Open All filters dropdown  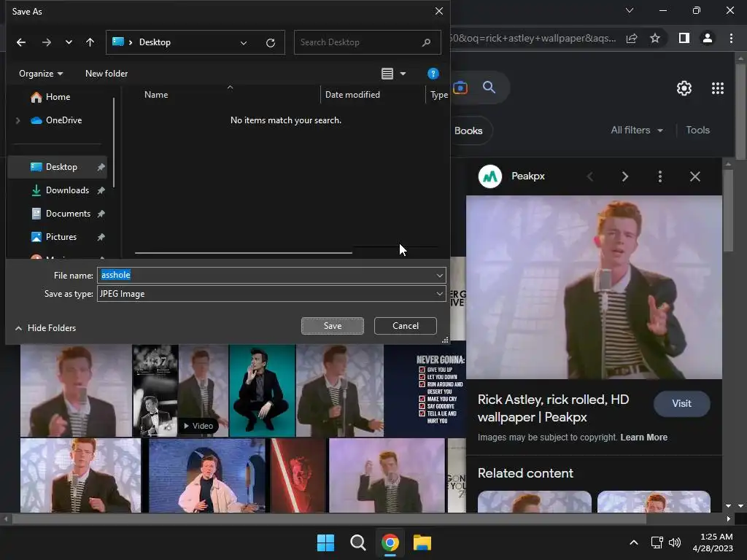coord(636,130)
